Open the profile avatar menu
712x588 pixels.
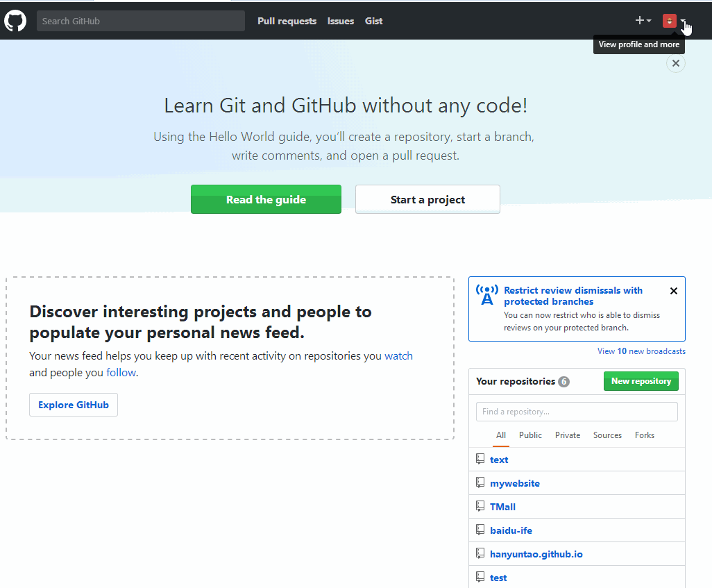674,21
